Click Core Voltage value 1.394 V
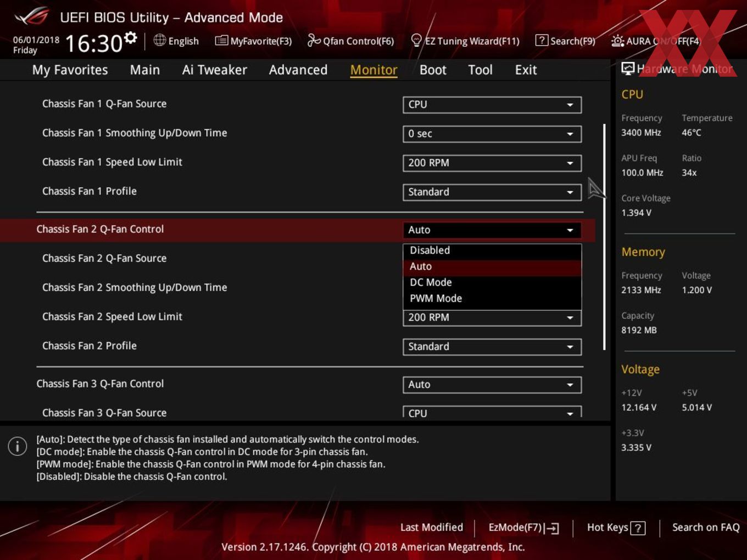Screen dimensions: 747x560 (636, 212)
